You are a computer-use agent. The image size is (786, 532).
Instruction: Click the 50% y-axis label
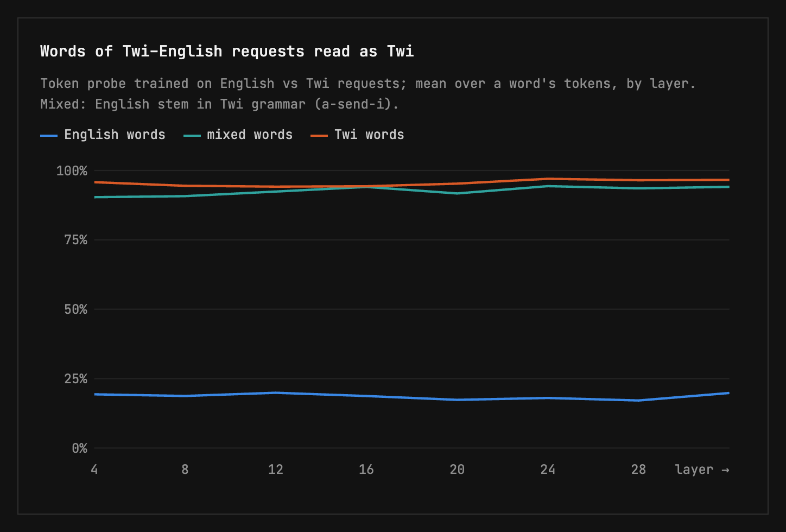click(x=75, y=309)
